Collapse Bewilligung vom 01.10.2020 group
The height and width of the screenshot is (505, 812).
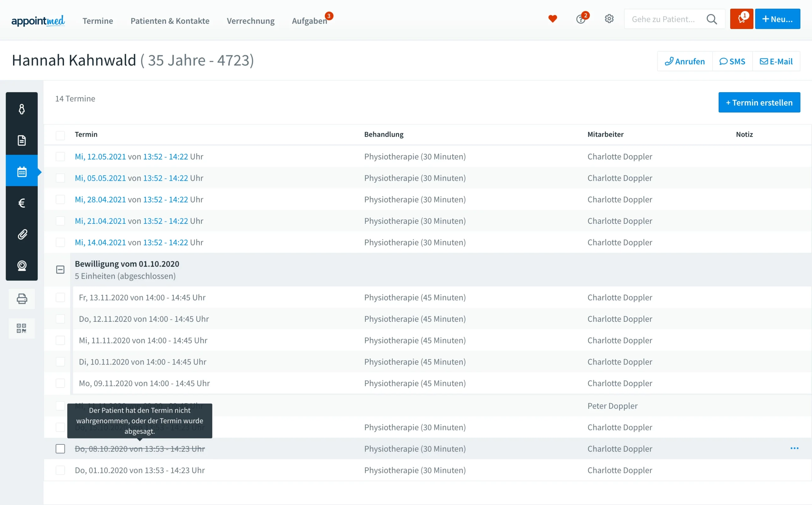(60, 269)
